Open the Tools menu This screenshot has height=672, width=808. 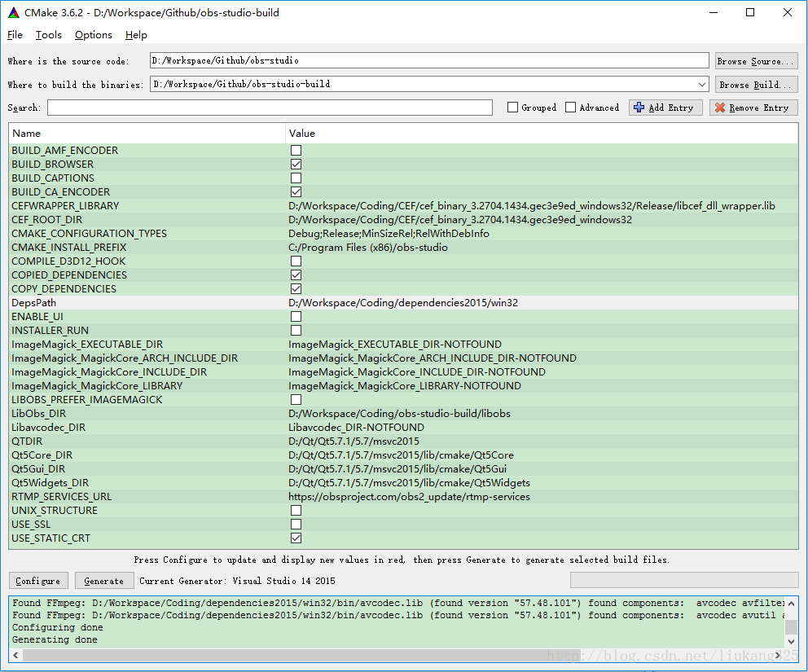pos(48,34)
